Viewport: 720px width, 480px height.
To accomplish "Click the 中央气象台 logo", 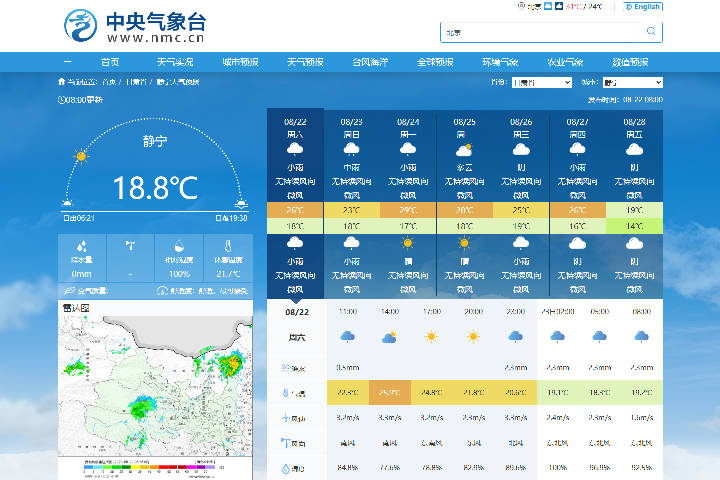I will coord(135,26).
